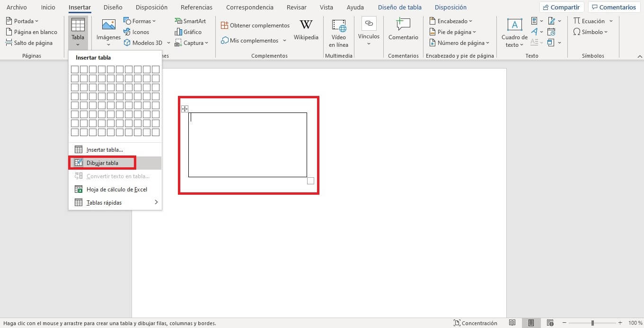Click zoom in plus button
Image resolution: width=644 pixels, height=328 pixels.
pos(620,323)
